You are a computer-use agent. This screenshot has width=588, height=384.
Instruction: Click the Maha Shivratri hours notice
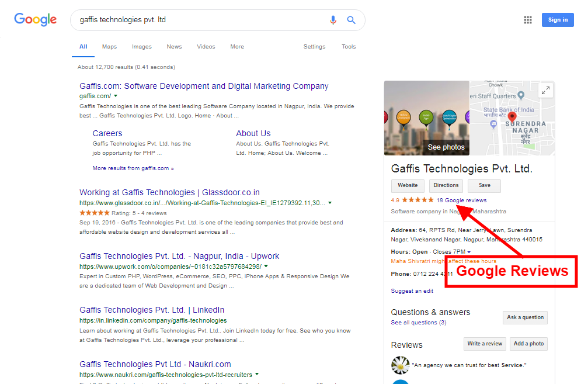443,261
